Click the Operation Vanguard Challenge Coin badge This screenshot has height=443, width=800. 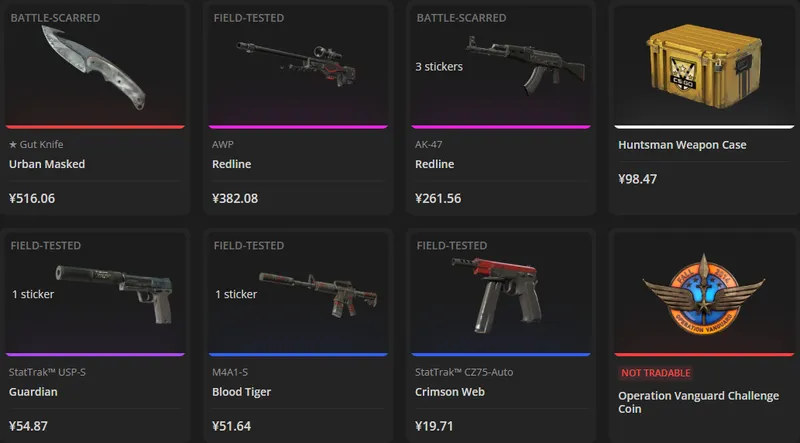[x=704, y=294]
